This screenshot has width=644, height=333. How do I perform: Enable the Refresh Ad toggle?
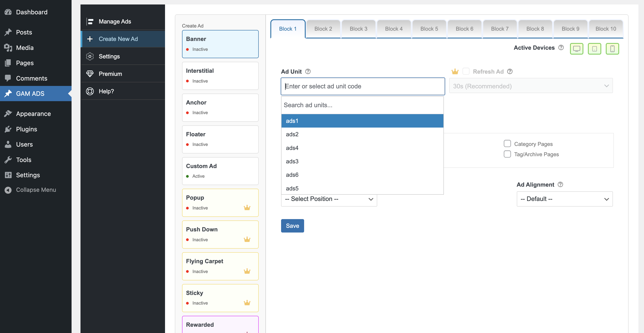466,71
